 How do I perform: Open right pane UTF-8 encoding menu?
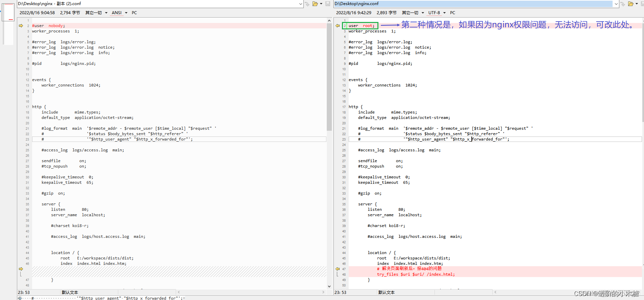coord(437,13)
